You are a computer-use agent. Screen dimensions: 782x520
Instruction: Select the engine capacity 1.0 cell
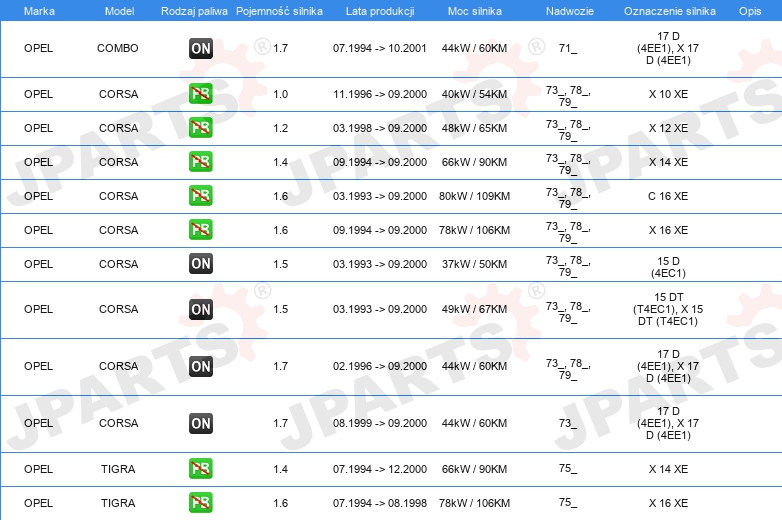click(x=280, y=94)
